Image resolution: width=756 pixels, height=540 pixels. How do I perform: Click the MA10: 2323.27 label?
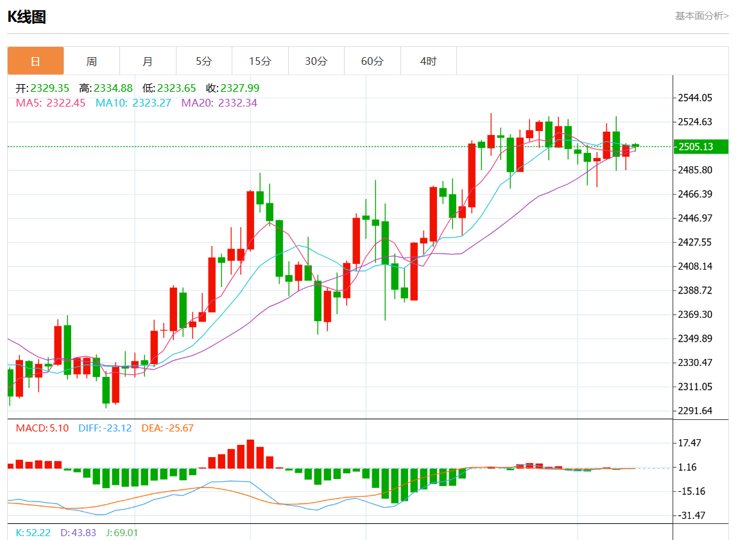click(x=133, y=103)
